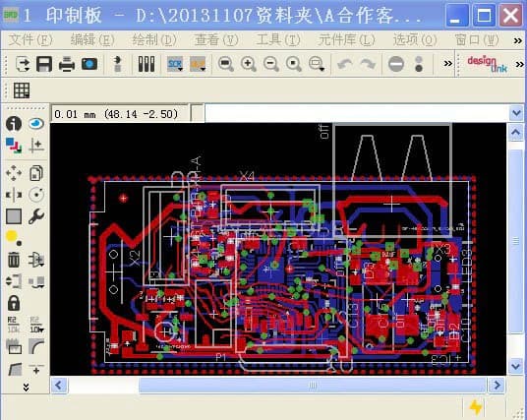Click the vertical scrollbar up arrow
Screen dimensions: 527x420
click(x=516, y=132)
